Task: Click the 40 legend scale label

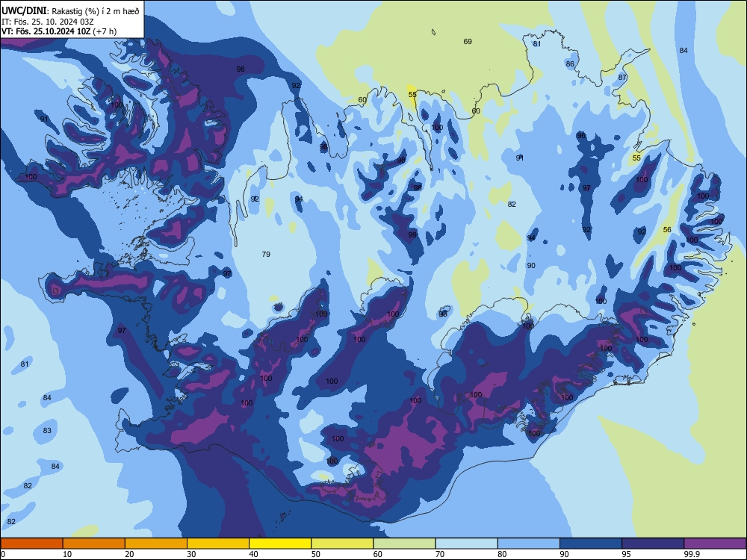Action: (x=254, y=554)
